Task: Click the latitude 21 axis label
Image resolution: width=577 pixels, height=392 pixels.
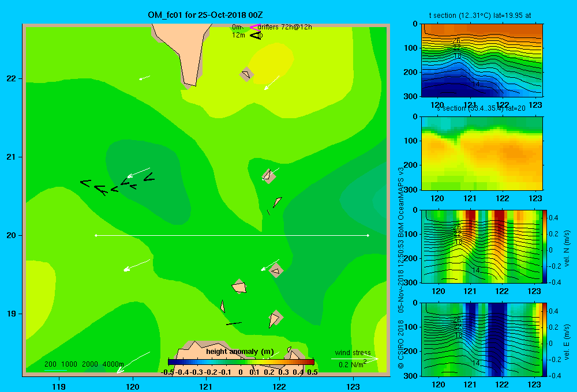Action: point(12,157)
